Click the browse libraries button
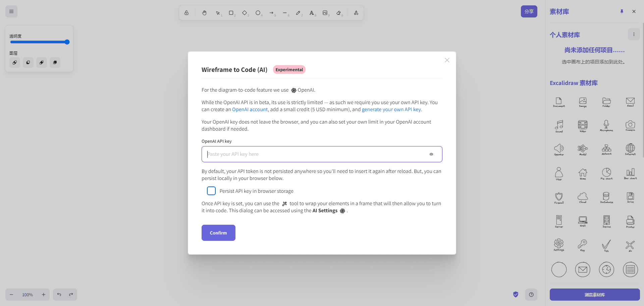The width and height of the screenshot is (644, 306). click(595, 295)
